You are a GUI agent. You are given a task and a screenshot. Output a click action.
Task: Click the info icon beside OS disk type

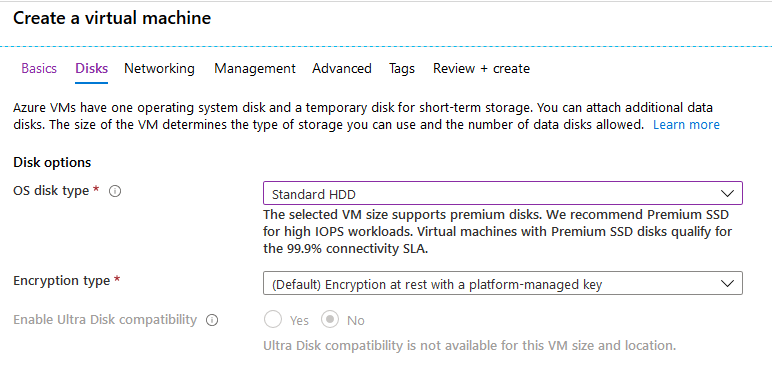pyautogui.click(x=115, y=191)
